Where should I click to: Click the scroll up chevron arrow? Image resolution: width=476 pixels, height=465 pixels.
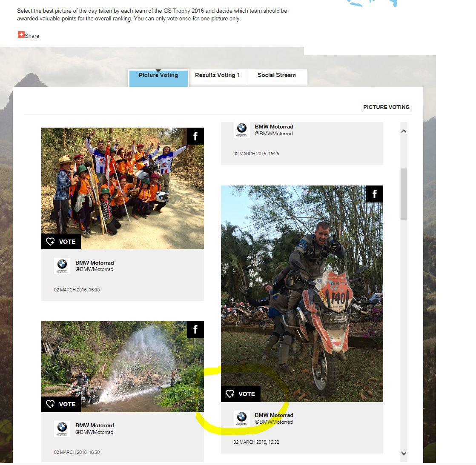pyautogui.click(x=404, y=131)
